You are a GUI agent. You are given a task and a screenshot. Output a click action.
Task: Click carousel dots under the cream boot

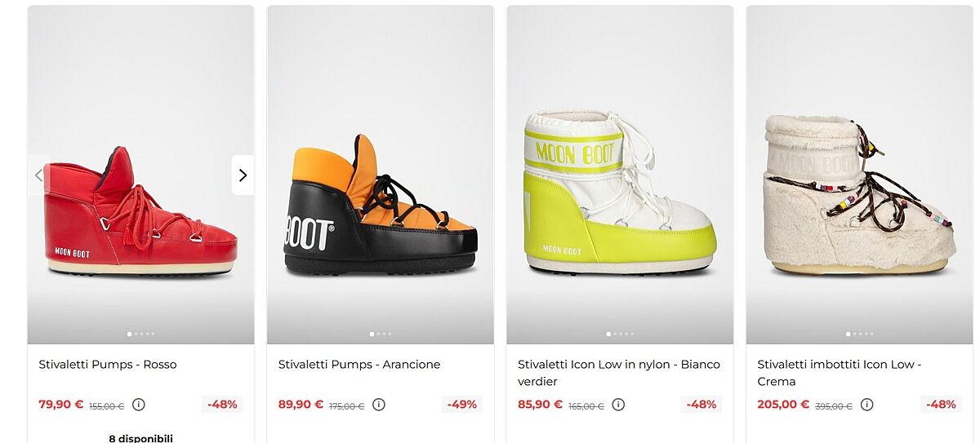pyautogui.click(x=859, y=334)
